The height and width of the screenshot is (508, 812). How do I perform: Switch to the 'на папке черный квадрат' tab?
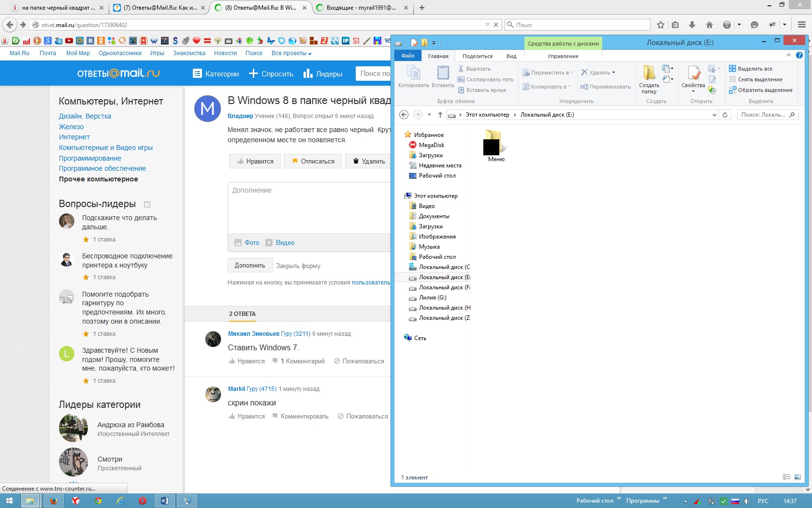point(58,8)
